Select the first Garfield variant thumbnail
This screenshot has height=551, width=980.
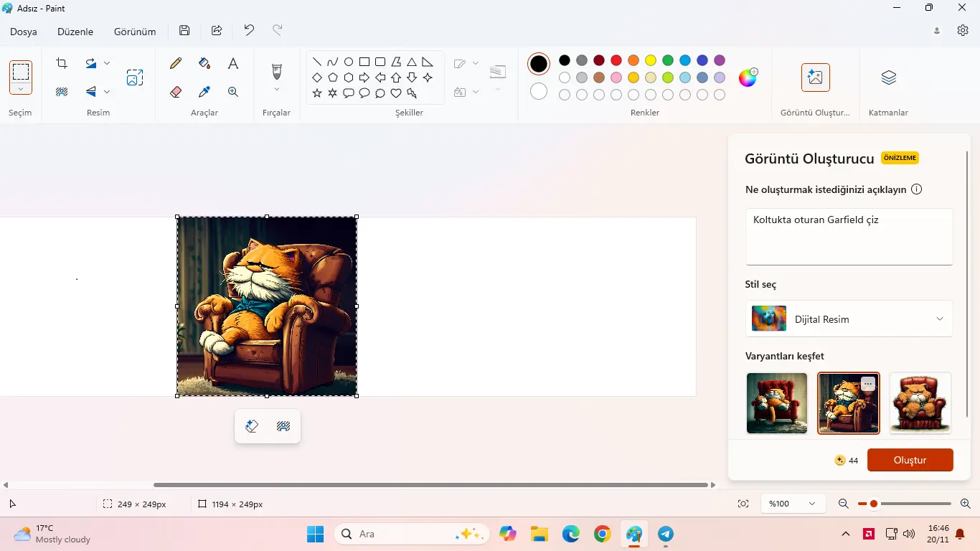(x=777, y=403)
